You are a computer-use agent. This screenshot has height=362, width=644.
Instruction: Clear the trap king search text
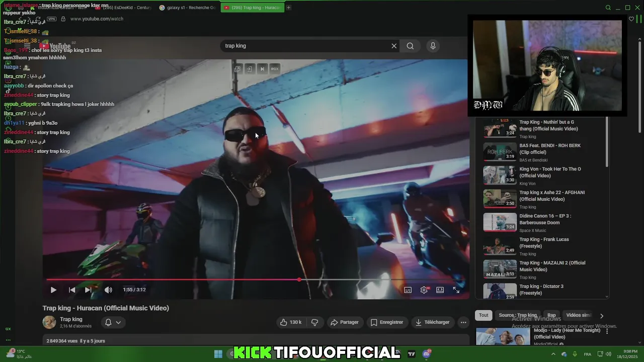click(394, 46)
